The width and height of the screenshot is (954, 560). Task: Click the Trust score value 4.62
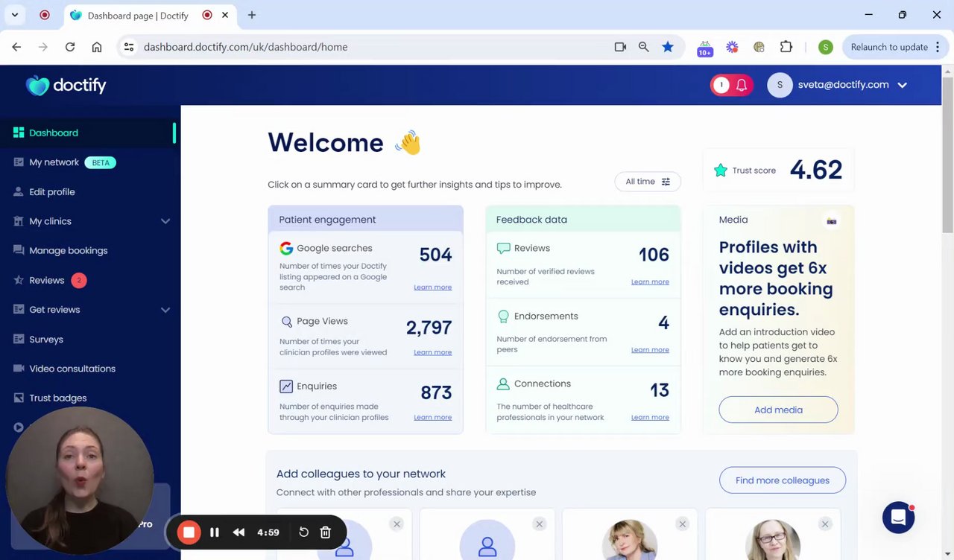click(x=816, y=170)
